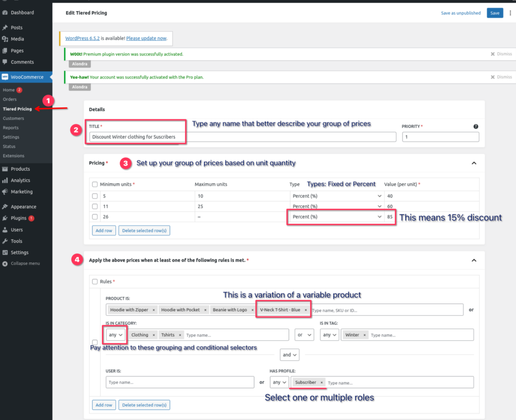Remove the Clothing category tag

click(x=154, y=335)
